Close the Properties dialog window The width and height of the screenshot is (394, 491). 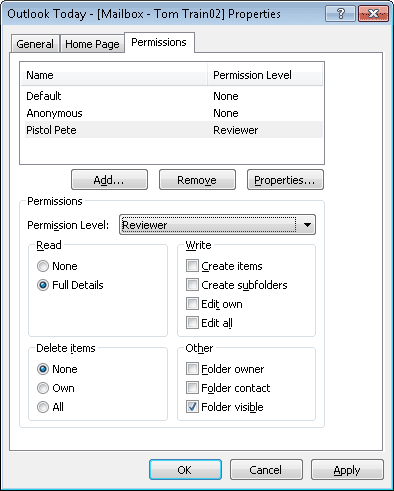tap(373, 14)
